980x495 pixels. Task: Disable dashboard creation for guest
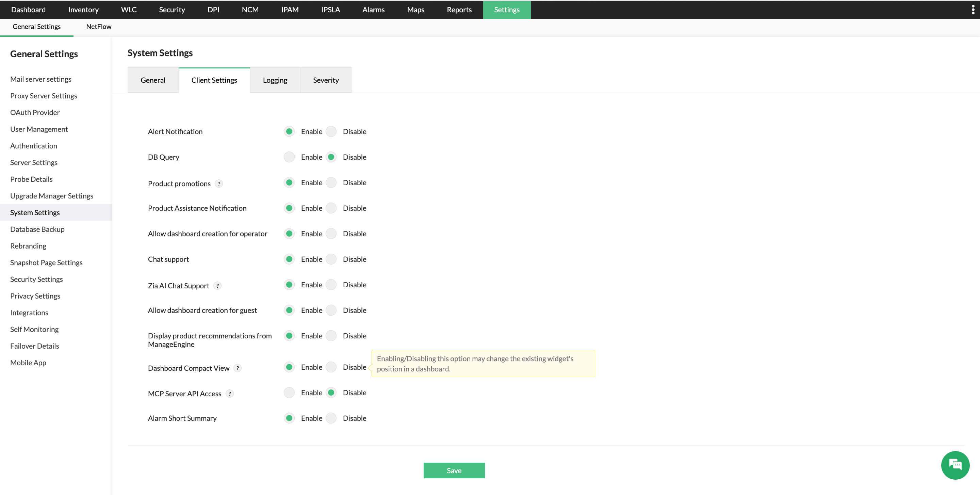click(x=331, y=310)
